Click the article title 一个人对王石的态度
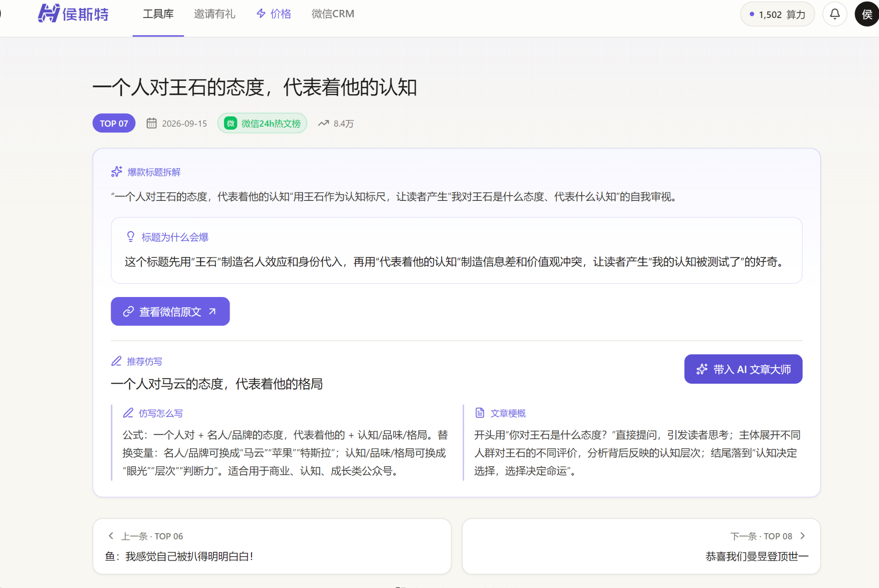Image resolution: width=879 pixels, height=588 pixels. [x=255, y=87]
